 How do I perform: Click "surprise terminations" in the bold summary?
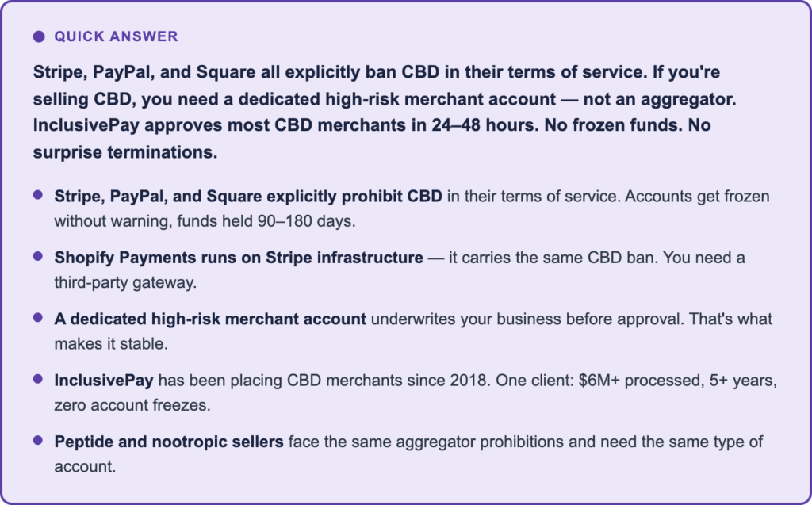click(x=124, y=152)
